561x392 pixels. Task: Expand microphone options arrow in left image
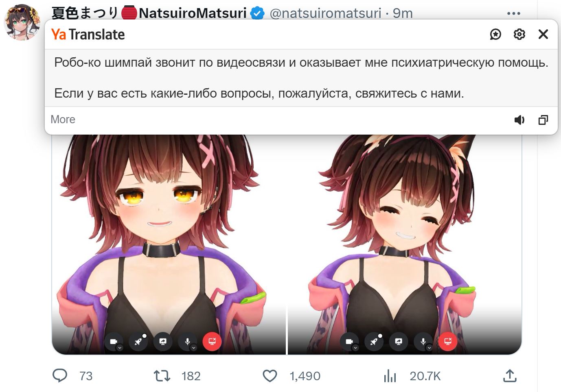194,348
